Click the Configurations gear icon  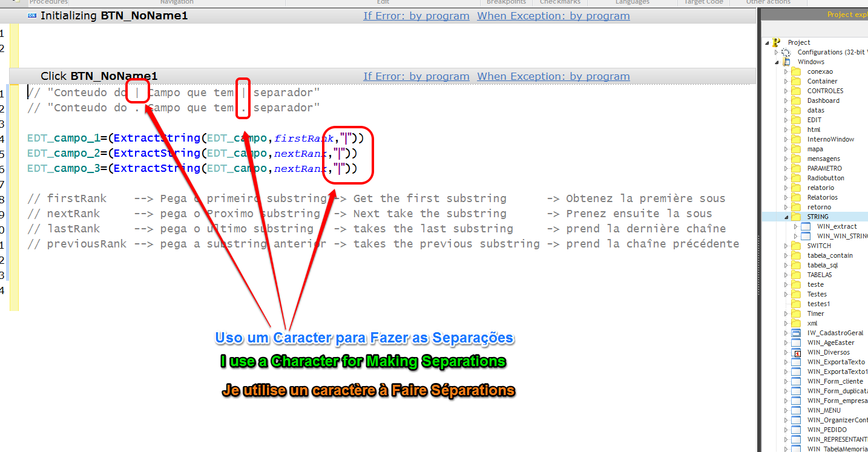(x=786, y=51)
